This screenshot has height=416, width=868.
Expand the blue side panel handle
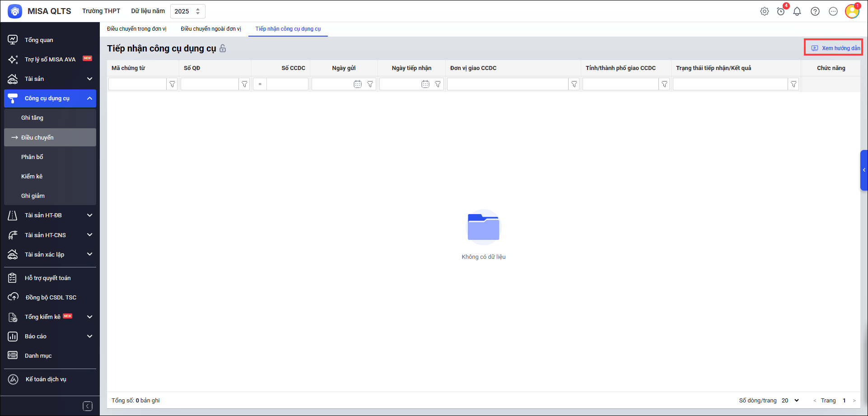coord(864,170)
